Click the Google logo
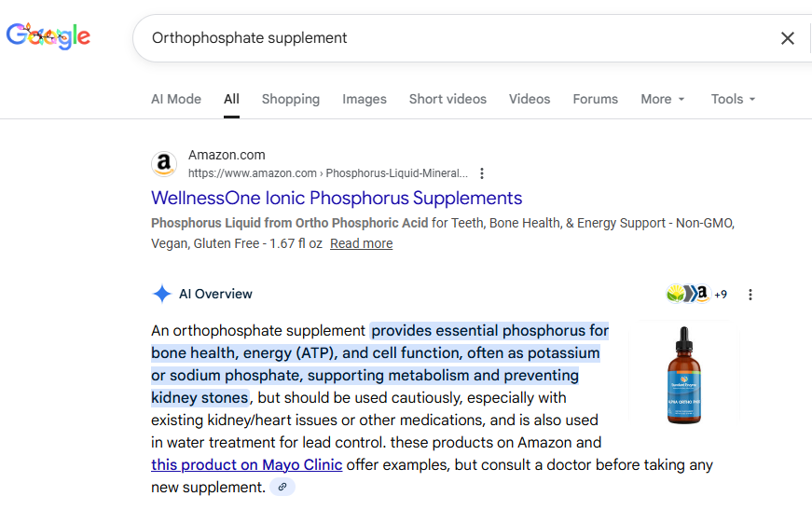The width and height of the screenshot is (812, 510). [x=48, y=36]
